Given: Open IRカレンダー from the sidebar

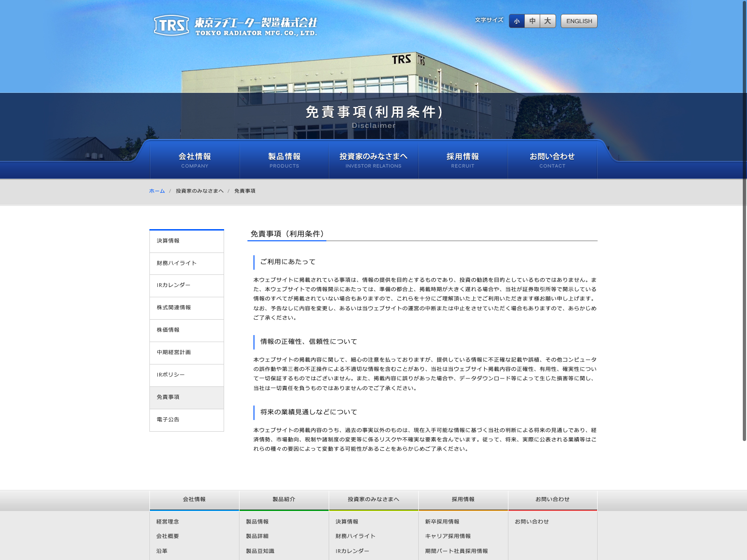Looking at the screenshot, I should coord(187,286).
